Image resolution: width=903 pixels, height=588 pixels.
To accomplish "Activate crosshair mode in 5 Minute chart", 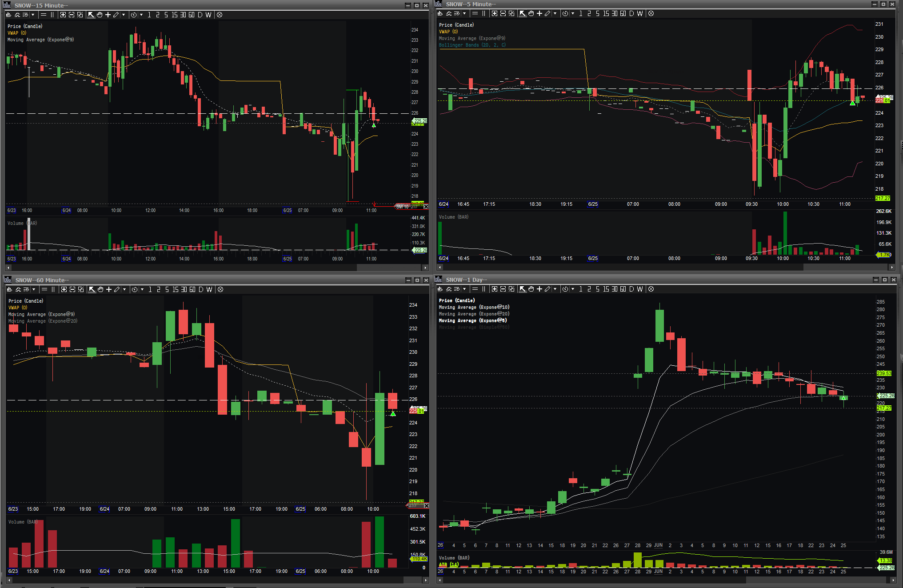I will (x=539, y=13).
